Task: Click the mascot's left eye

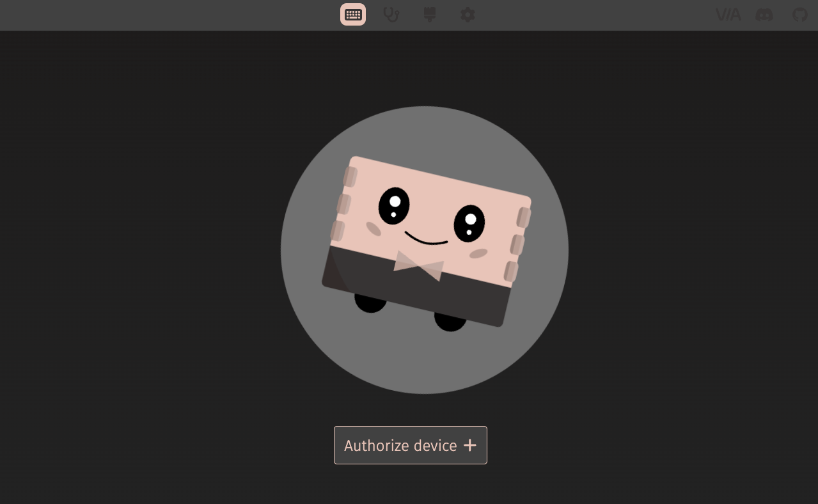Action: point(394,205)
